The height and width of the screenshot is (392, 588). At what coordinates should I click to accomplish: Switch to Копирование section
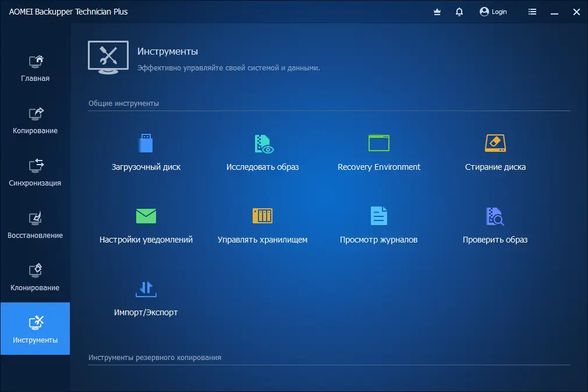(36, 120)
